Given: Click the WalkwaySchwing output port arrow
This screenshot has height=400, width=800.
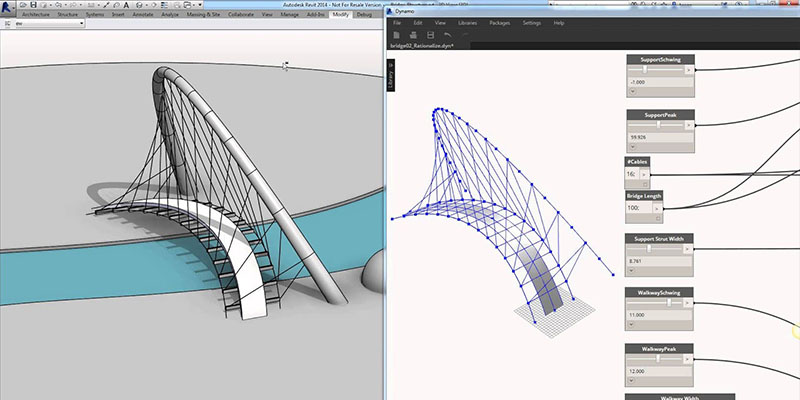Looking at the screenshot, I should (x=688, y=303).
